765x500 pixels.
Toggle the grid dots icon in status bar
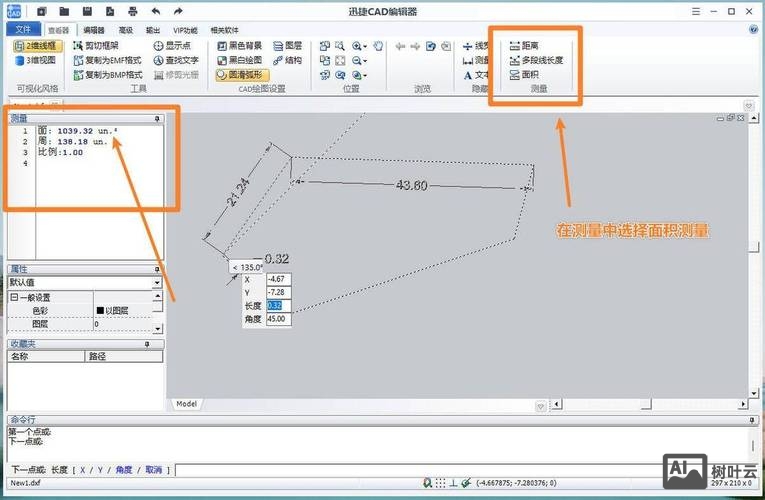tap(441, 483)
